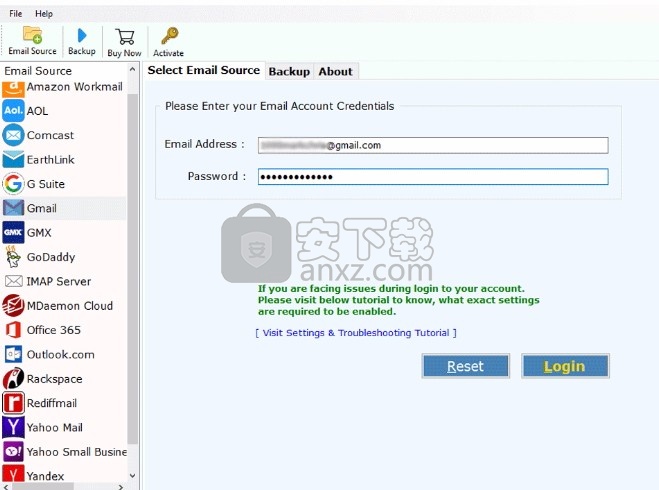The width and height of the screenshot is (659, 490).
Task: Open the File menu
Action: click(16, 13)
